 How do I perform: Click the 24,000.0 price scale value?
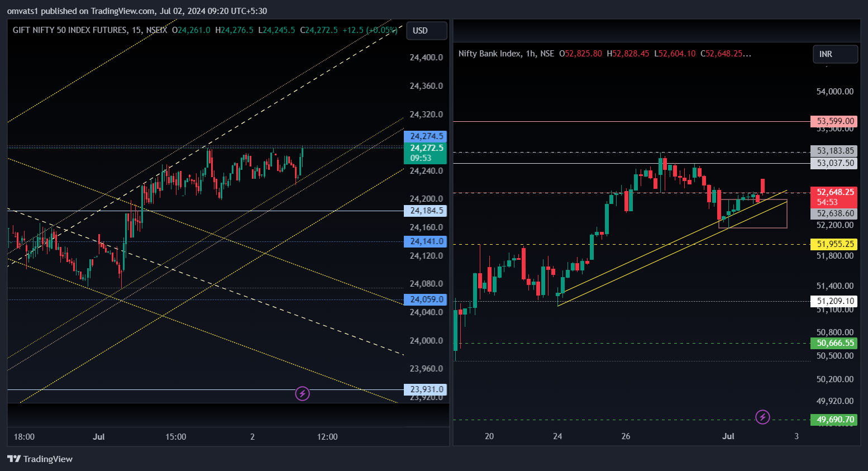(426, 341)
